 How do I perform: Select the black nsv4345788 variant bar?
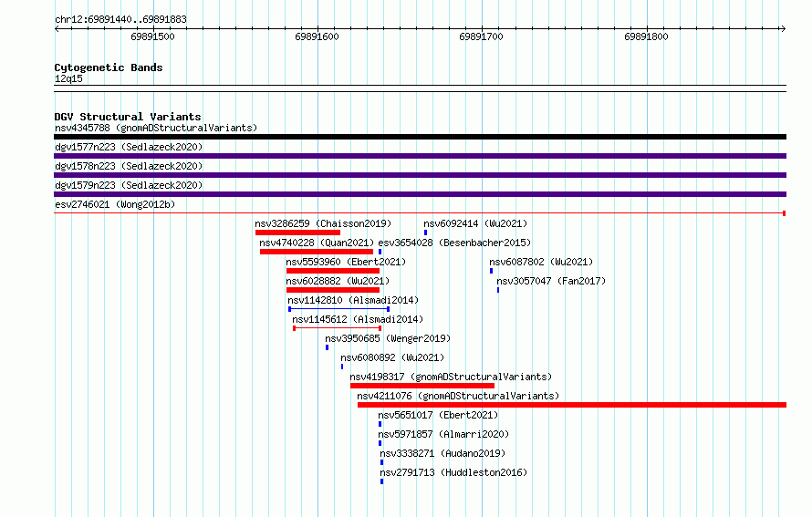pyautogui.click(x=420, y=137)
